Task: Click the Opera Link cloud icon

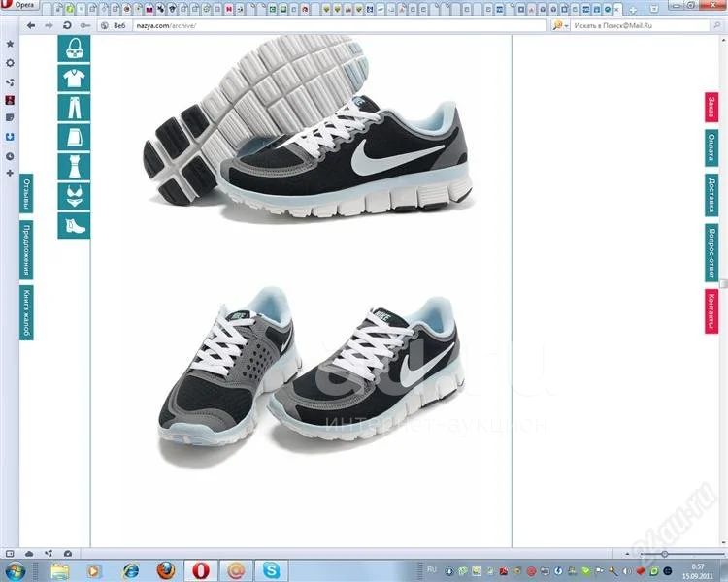Action: (x=29, y=553)
